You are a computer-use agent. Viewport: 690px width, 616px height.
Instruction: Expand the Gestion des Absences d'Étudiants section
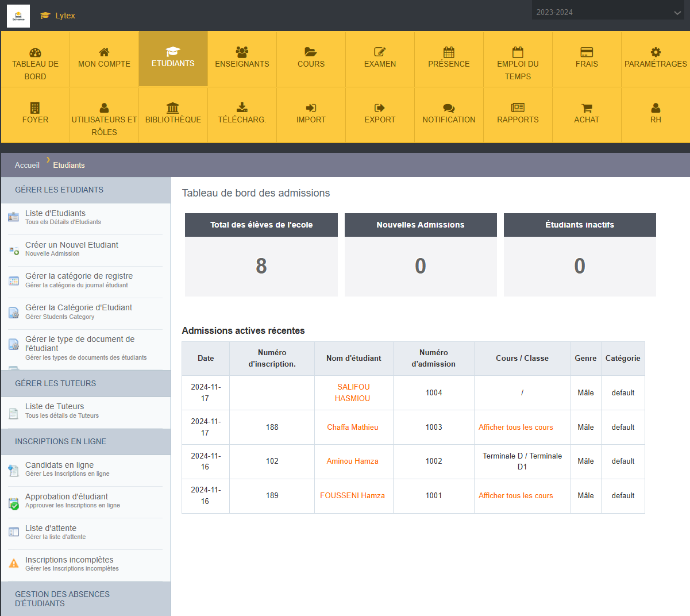[x=86, y=599]
